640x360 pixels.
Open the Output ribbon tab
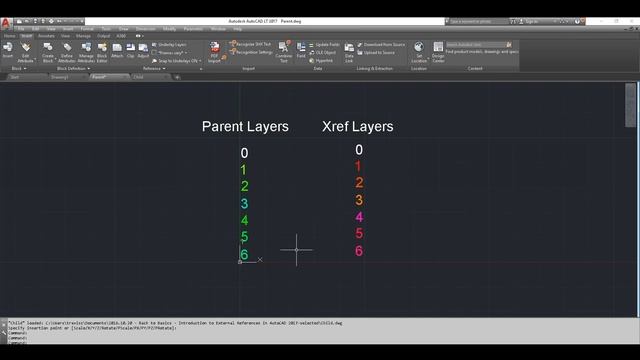pos(103,36)
